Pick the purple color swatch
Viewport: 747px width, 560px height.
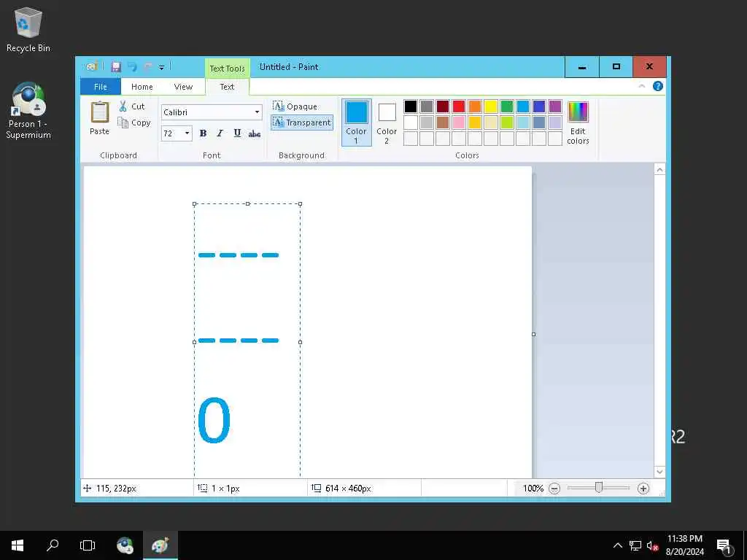pos(555,106)
